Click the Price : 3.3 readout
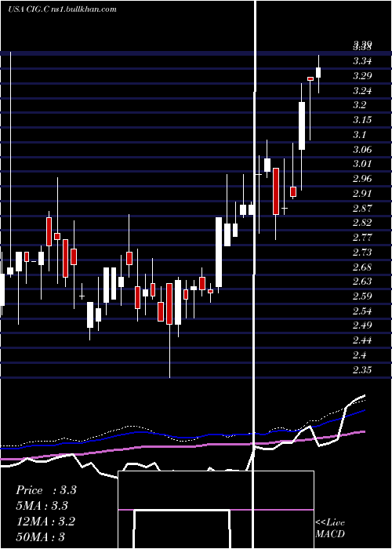 (x=45, y=490)
